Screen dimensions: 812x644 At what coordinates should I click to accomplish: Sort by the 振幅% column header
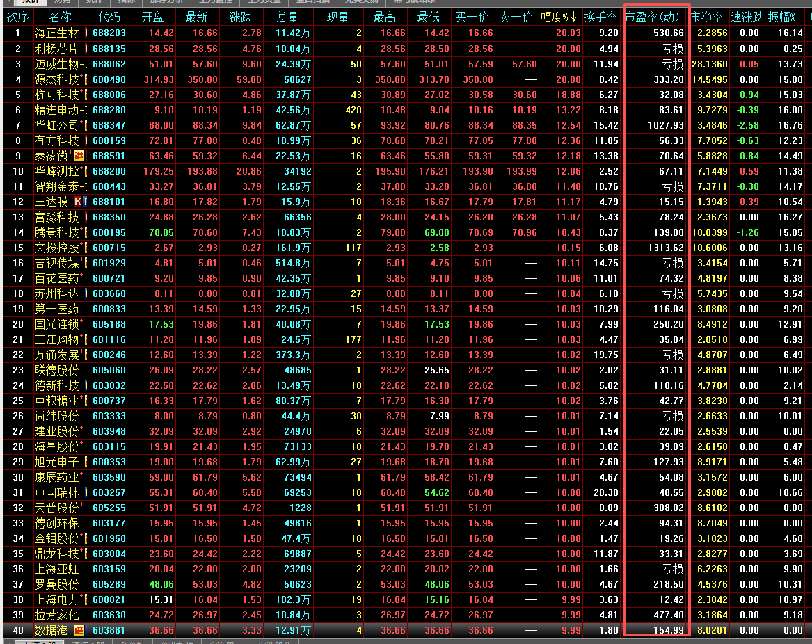pos(781,17)
